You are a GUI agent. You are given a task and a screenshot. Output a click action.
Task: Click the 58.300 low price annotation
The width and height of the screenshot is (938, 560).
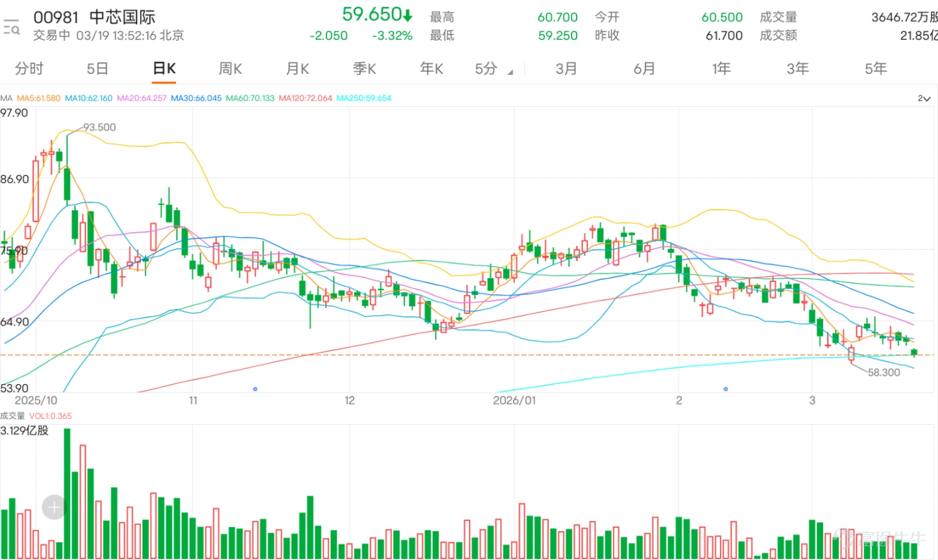point(883,373)
